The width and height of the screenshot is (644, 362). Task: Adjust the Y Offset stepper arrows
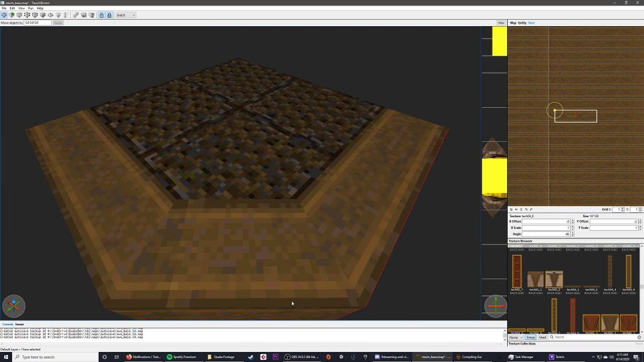point(640,222)
